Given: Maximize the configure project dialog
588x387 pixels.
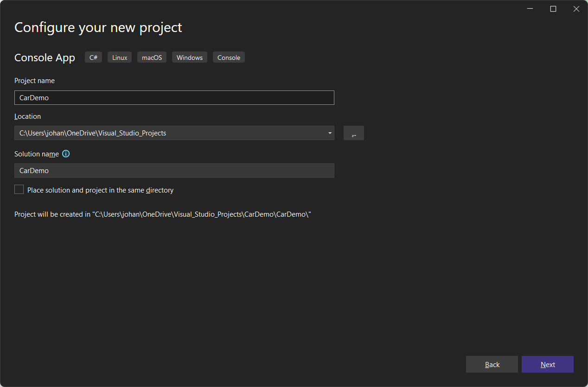Looking at the screenshot, I should point(553,9).
